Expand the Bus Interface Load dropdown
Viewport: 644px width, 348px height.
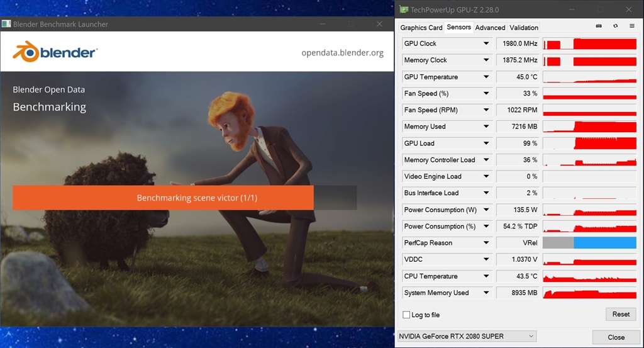click(x=486, y=193)
